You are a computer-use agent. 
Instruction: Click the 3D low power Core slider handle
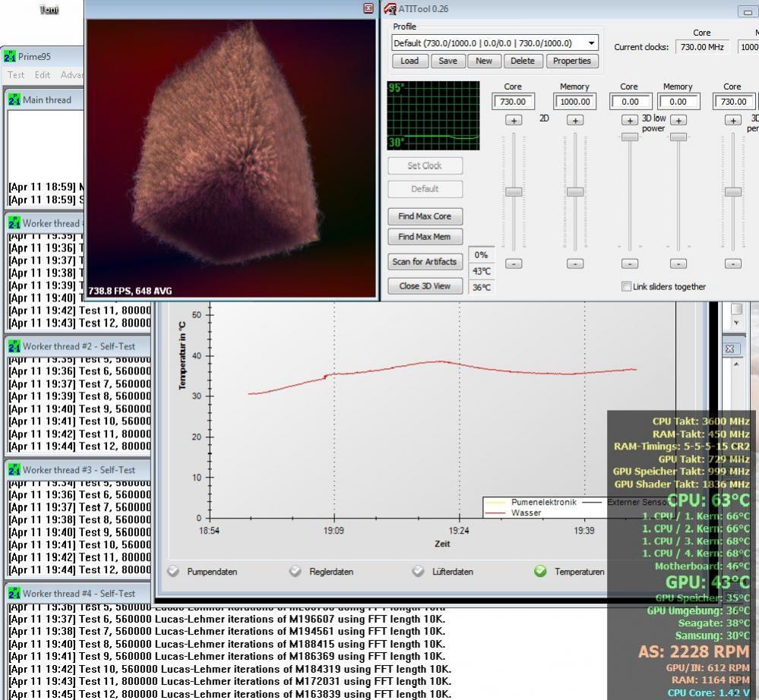click(x=629, y=137)
